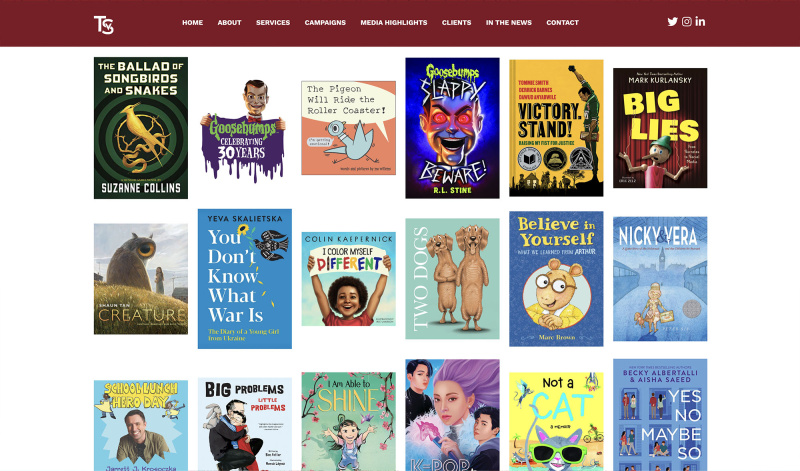Open the Clients page
The width and height of the screenshot is (800, 471).
coord(457,22)
